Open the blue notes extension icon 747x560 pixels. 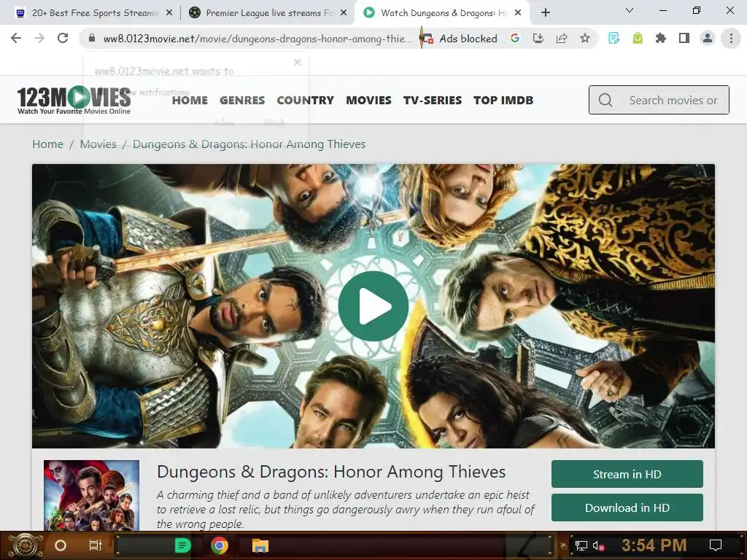tap(614, 38)
